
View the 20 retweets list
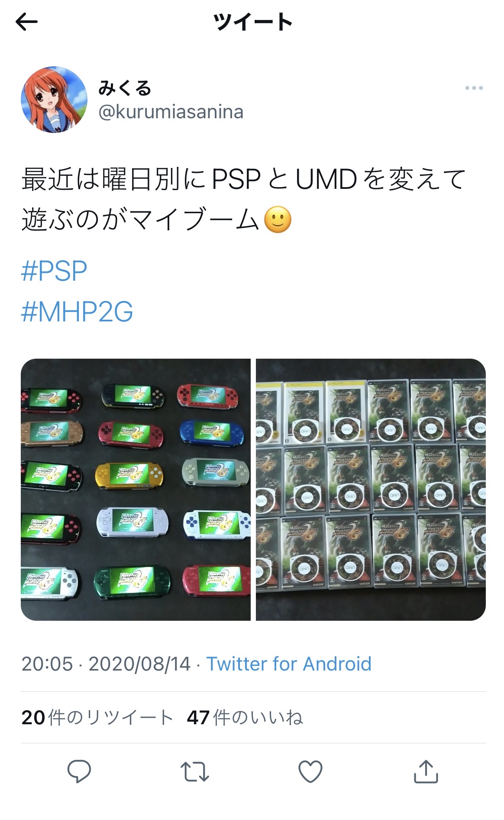click(97, 717)
